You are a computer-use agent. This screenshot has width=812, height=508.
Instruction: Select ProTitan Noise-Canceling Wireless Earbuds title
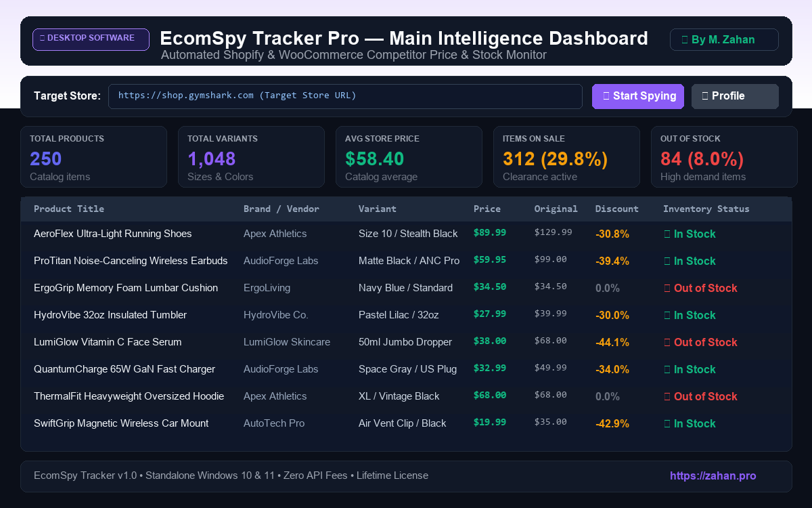coord(131,261)
